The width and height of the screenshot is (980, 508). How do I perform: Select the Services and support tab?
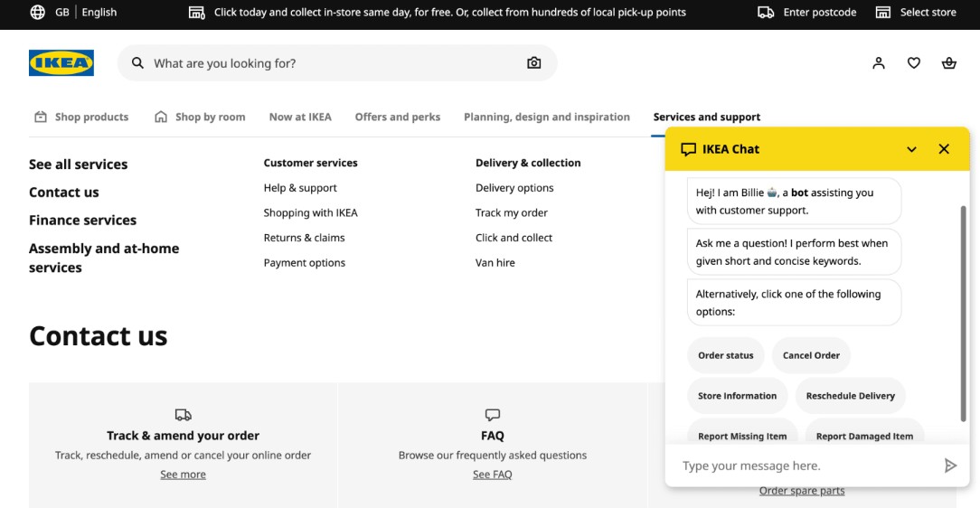click(707, 117)
